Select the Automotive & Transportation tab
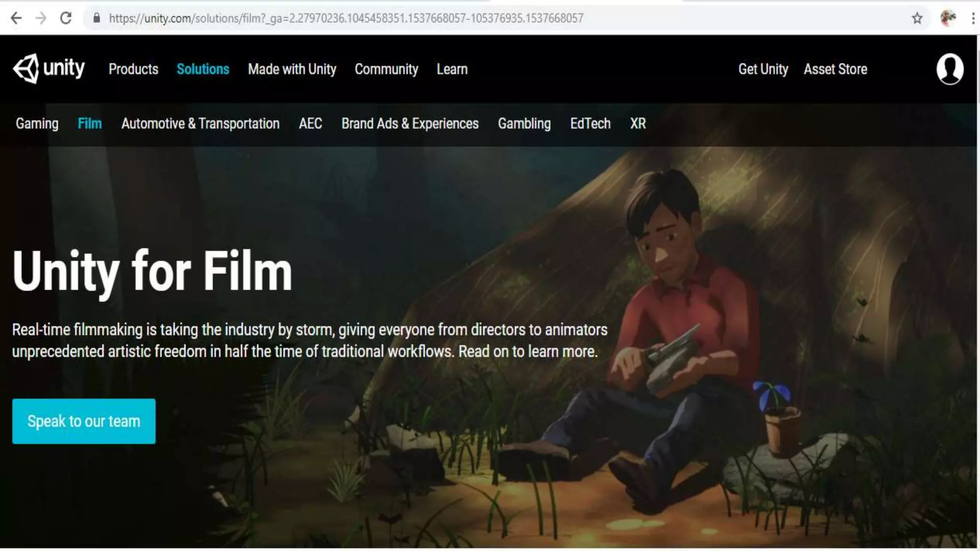The height and width of the screenshot is (551, 980). [x=200, y=123]
